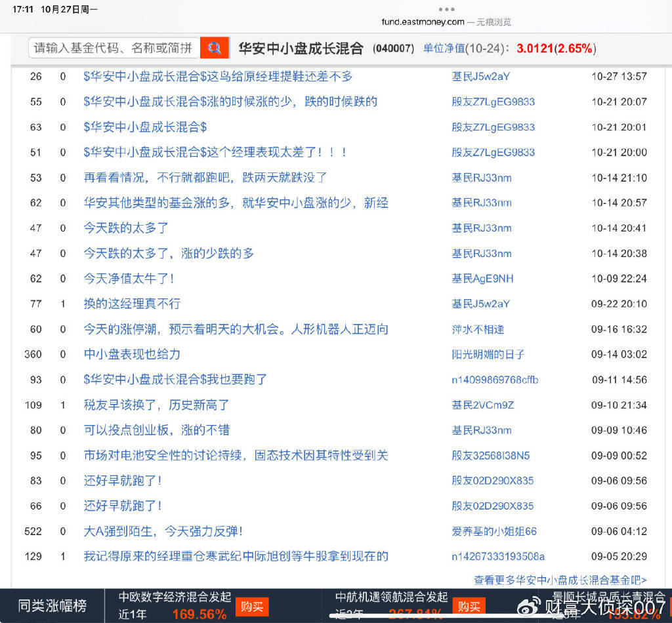Image resolution: width=672 pixels, height=623 pixels.
Task: Open post '中小盘表现也给力'
Action: tap(132, 354)
